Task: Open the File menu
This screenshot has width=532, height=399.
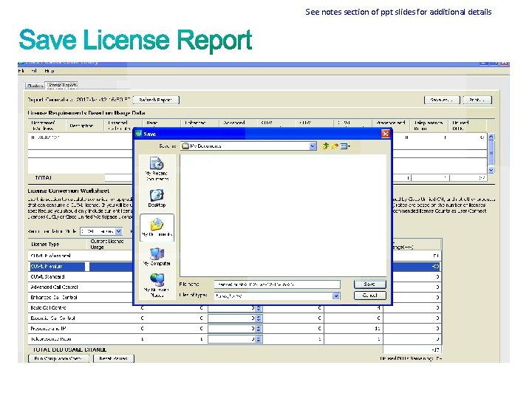Action: [21, 71]
